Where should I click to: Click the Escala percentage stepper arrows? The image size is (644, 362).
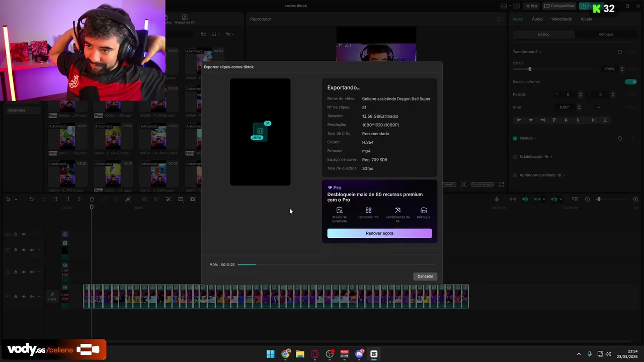click(x=622, y=69)
